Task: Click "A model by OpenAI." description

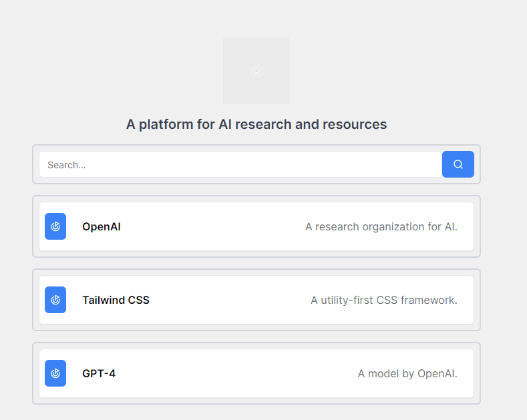Action: coord(407,373)
